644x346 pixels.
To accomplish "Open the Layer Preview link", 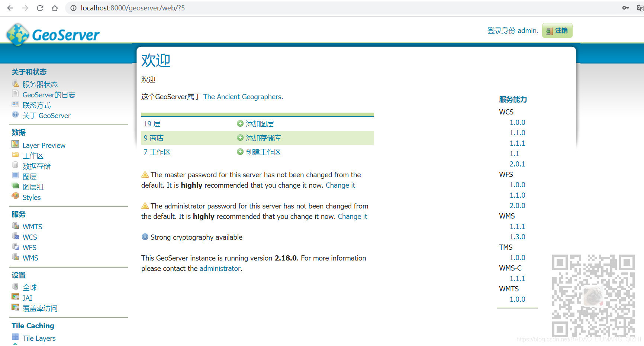I will tap(44, 145).
